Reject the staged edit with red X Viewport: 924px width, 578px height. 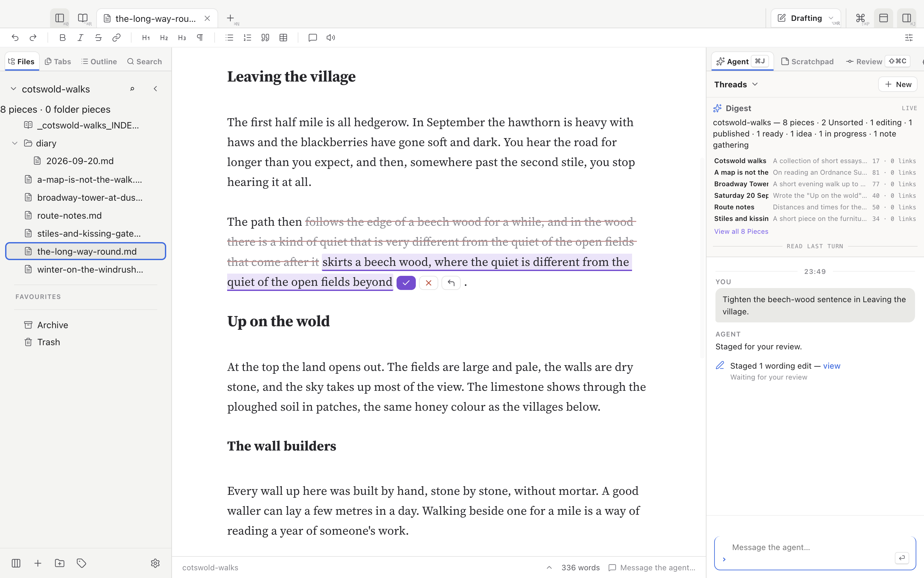tap(428, 283)
